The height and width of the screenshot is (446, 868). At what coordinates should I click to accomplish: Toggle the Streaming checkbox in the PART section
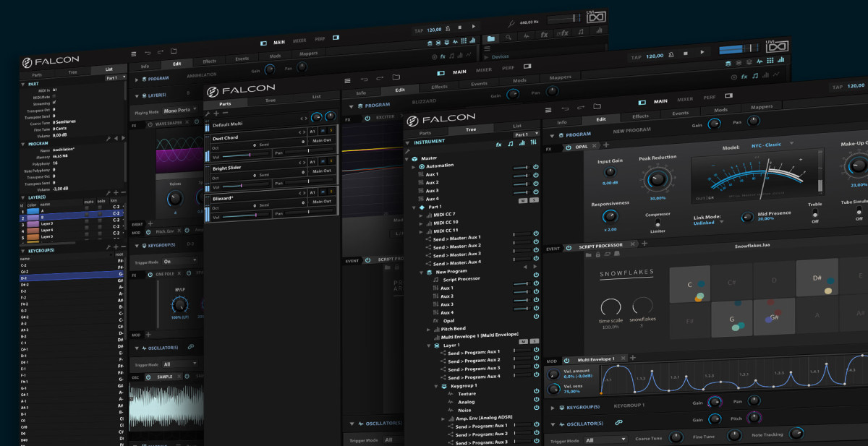54,103
